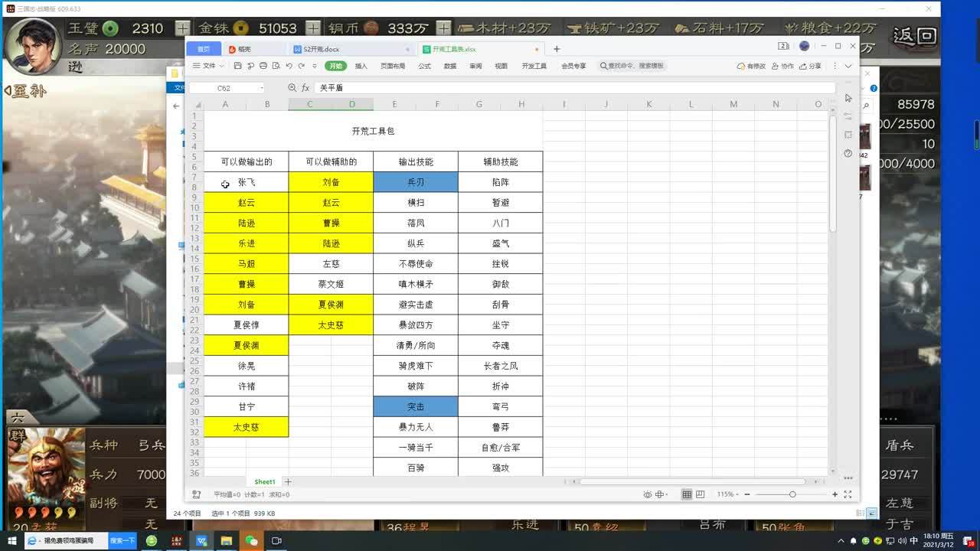Switch to page layout view in status bar

pos(699,494)
